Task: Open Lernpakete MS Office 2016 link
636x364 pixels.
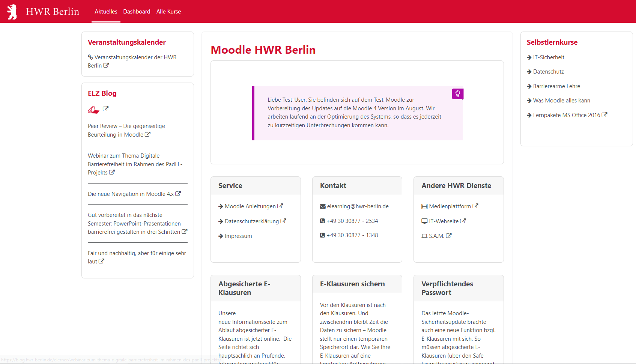Action: click(567, 115)
